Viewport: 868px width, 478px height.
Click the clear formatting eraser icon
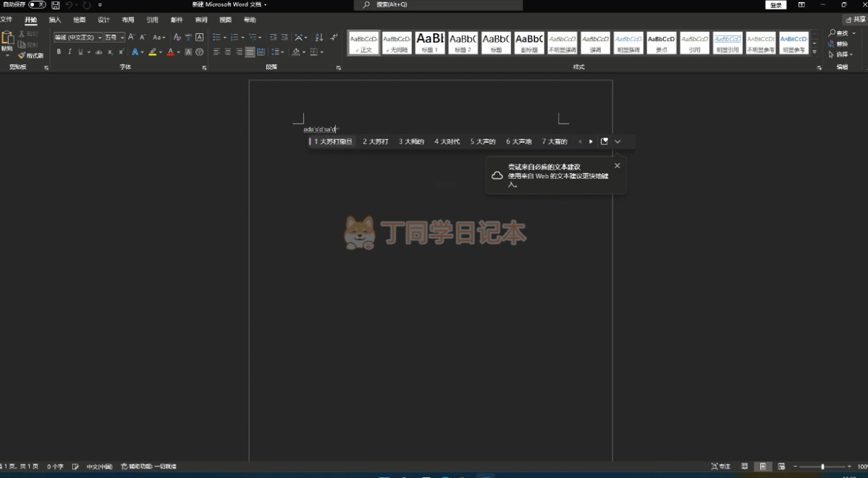(177, 37)
